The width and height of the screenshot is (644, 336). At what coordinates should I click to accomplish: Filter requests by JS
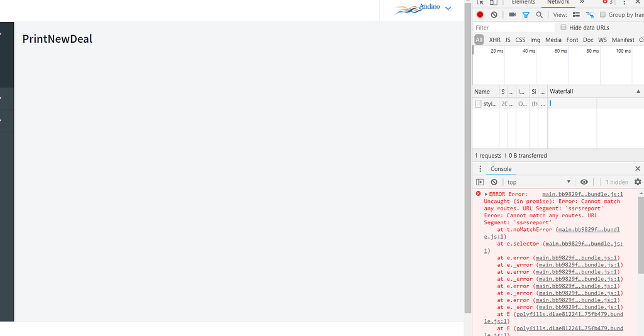pyautogui.click(x=508, y=40)
